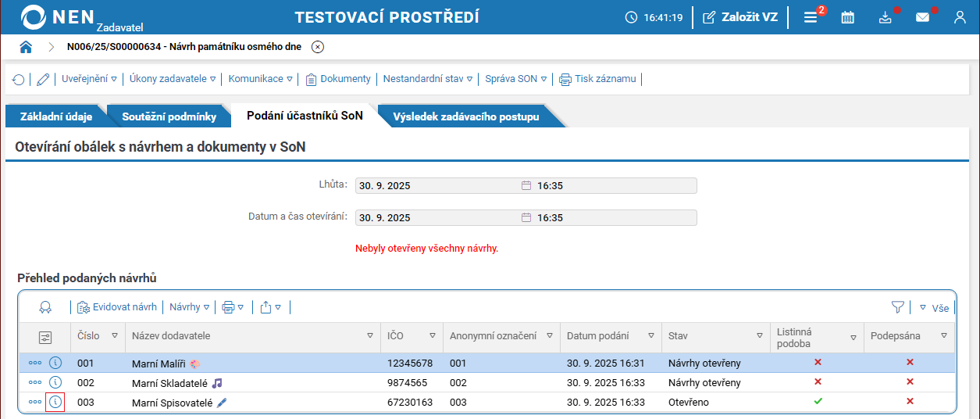Open the Listinná podoba column filter arrow
This screenshot has height=419, width=980.
click(x=853, y=337)
